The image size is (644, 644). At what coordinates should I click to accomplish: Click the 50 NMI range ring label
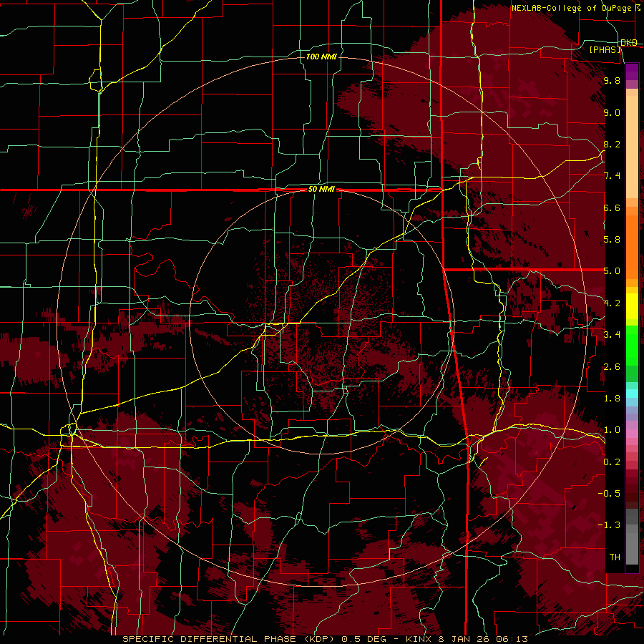(321, 190)
